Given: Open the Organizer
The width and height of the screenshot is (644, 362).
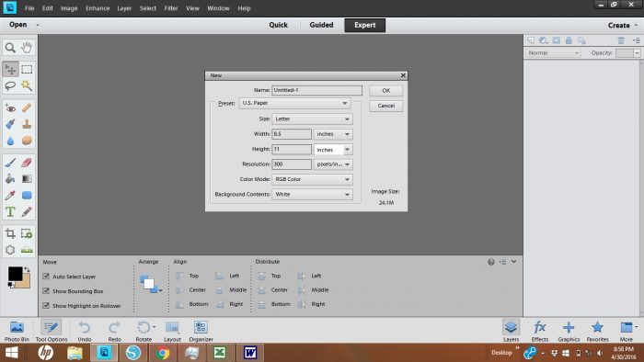Looking at the screenshot, I should (201, 332).
